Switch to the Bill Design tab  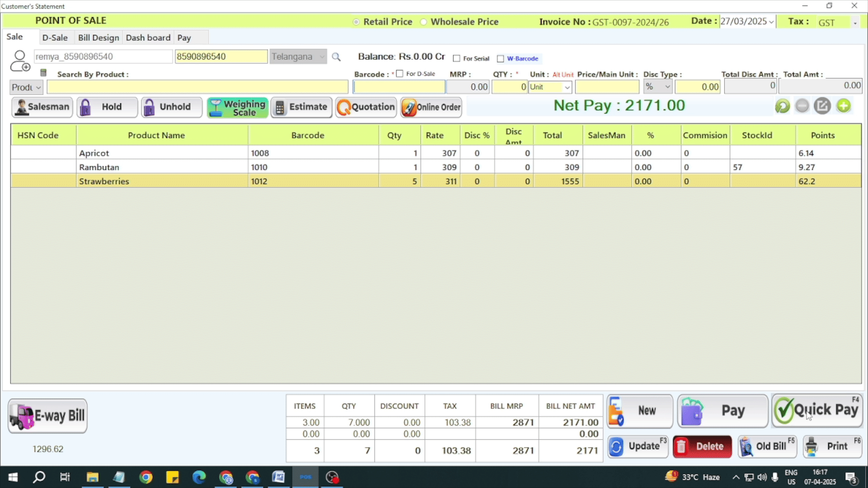coord(99,38)
